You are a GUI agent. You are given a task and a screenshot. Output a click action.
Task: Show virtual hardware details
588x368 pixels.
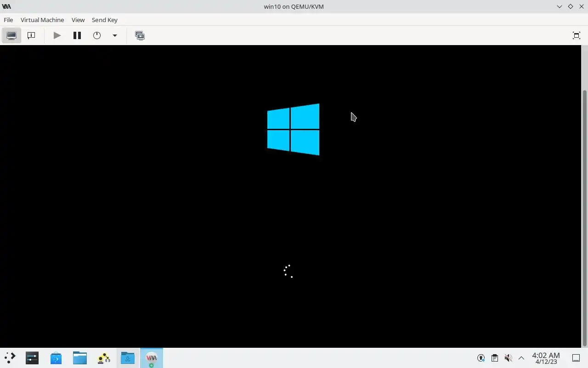coord(31,35)
